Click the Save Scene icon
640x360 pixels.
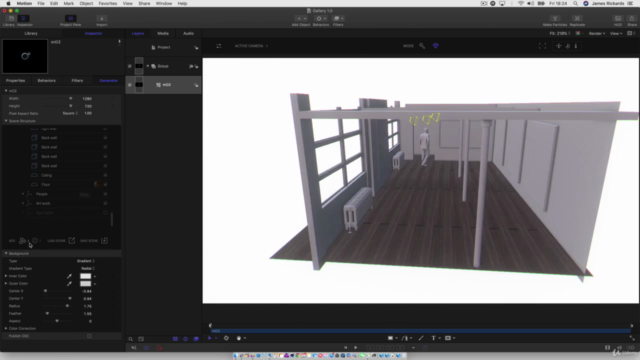click(104, 240)
